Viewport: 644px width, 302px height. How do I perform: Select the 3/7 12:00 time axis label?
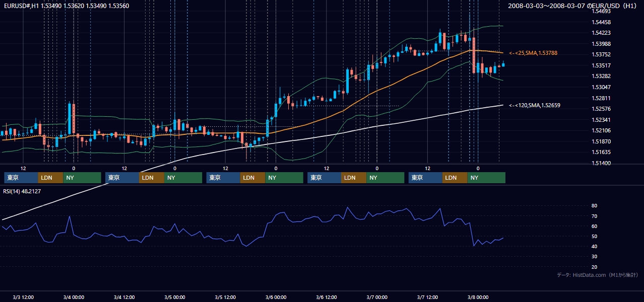(x=427, y=297)
